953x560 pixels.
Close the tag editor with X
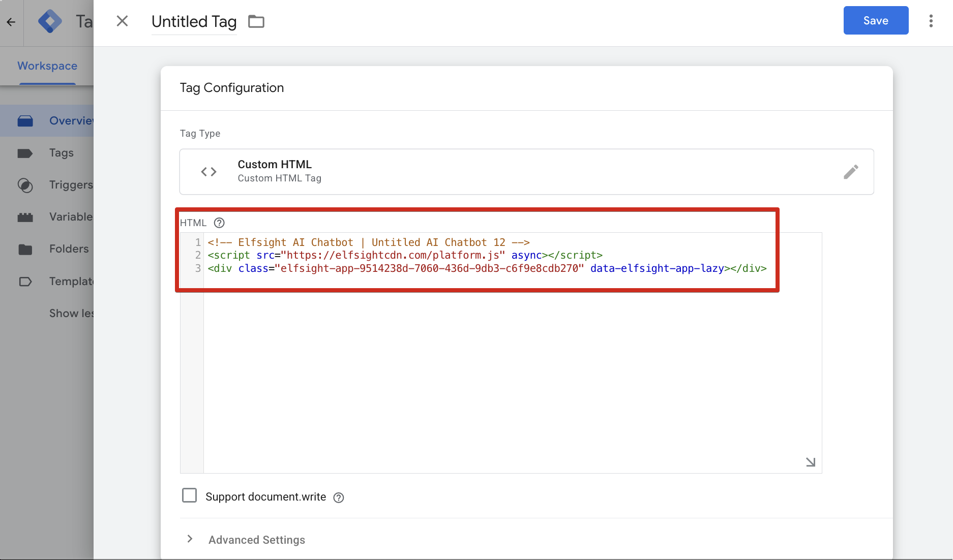tap(122, 21)
